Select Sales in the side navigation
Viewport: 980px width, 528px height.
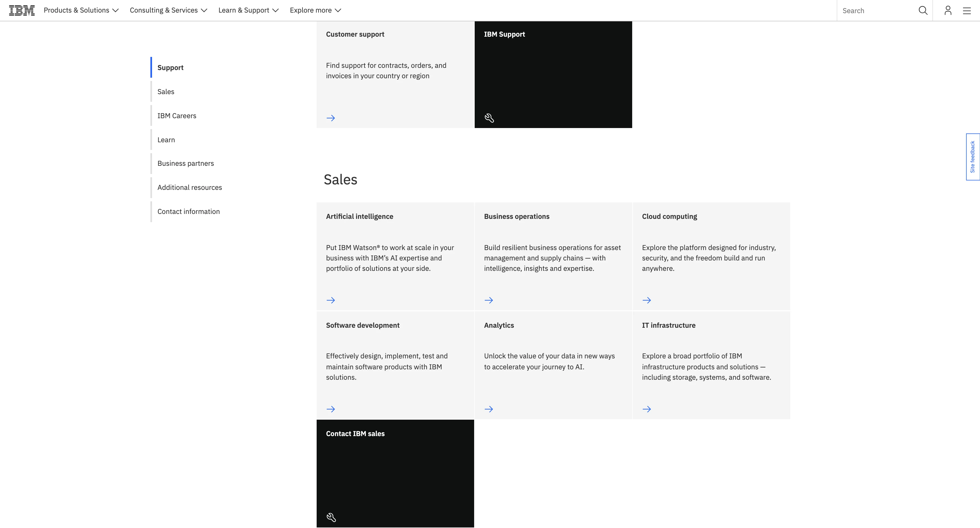point(166,92)
